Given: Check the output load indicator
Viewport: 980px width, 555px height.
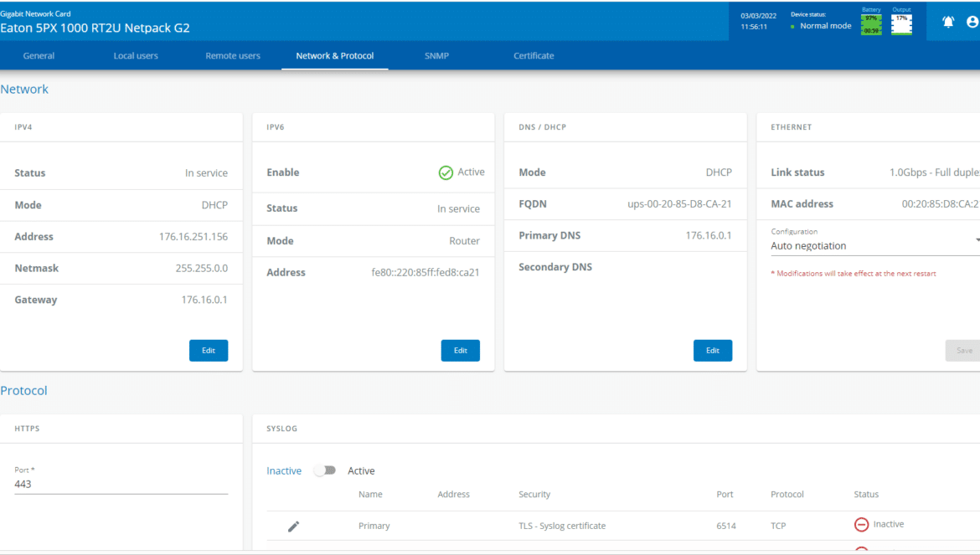Looking at the screenshot, I should point(901,24).
